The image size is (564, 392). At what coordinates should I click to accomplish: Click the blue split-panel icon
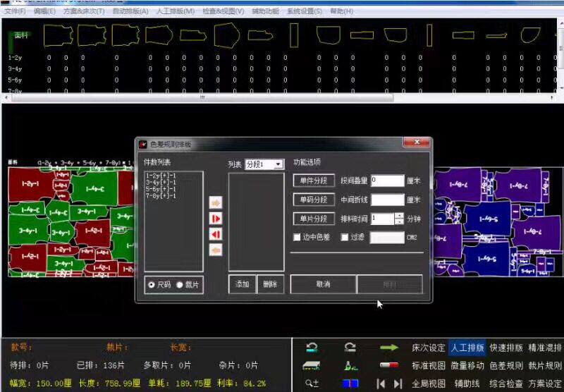350,384
